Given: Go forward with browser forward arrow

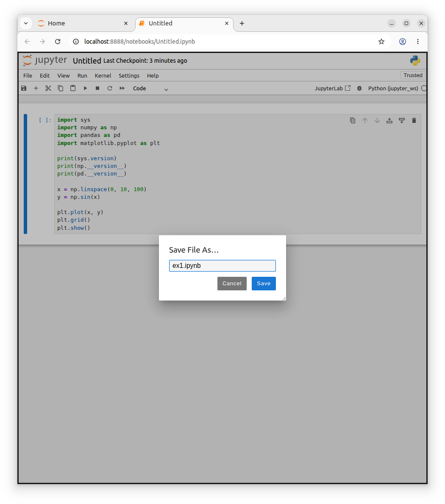Looking at the screenshot, I should click(42, 42).
